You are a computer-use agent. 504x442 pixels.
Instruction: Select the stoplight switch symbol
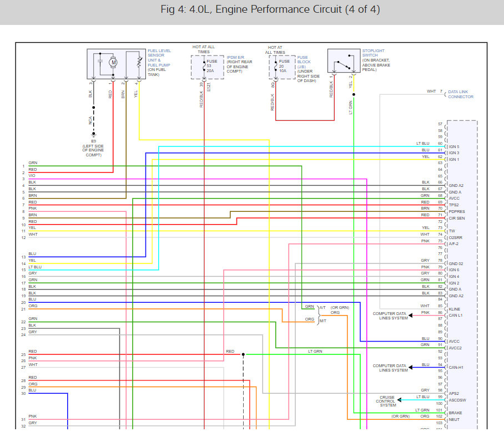[x=343, y=61]
